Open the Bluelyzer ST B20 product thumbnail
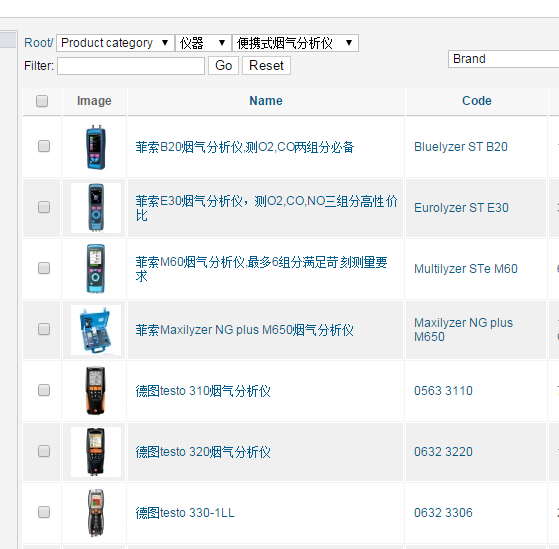The image size is (559, 549). point(96,147)
